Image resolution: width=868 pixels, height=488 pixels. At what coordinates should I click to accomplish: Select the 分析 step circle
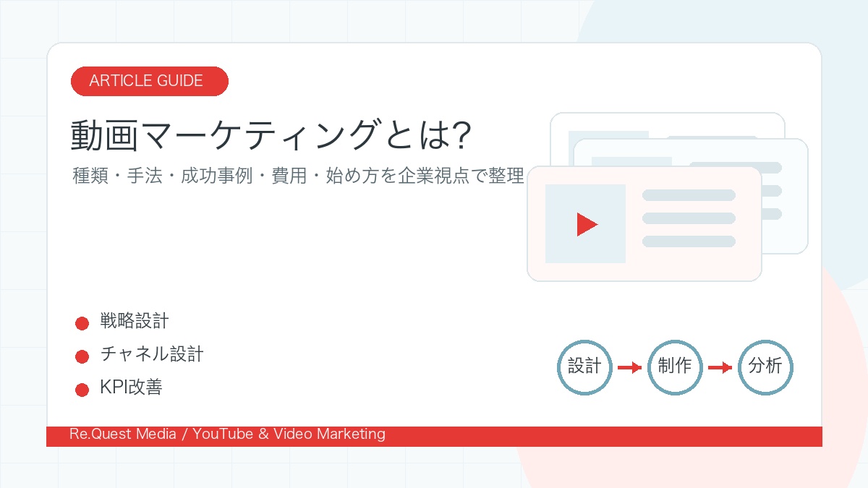765,367
